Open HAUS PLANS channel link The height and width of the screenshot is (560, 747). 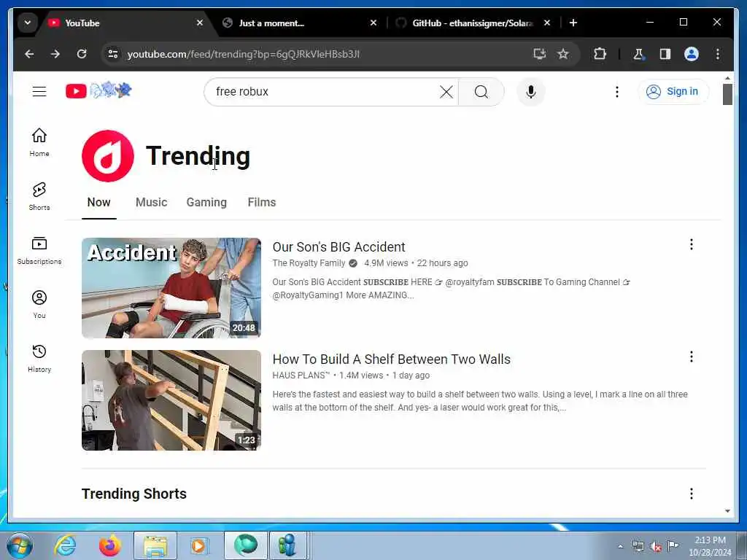pyautogui.click(x=301, y=376)
